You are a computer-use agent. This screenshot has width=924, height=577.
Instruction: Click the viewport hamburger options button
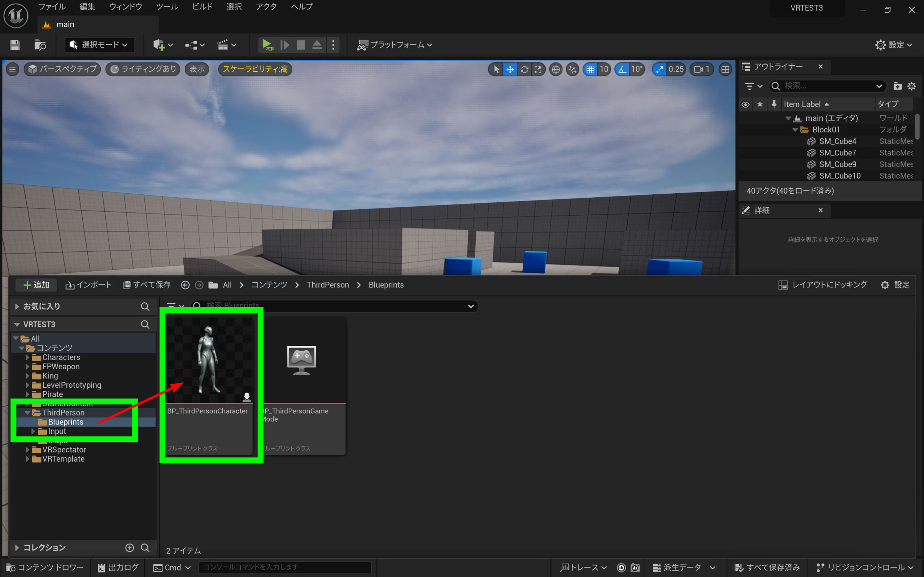tap(12, 70)
